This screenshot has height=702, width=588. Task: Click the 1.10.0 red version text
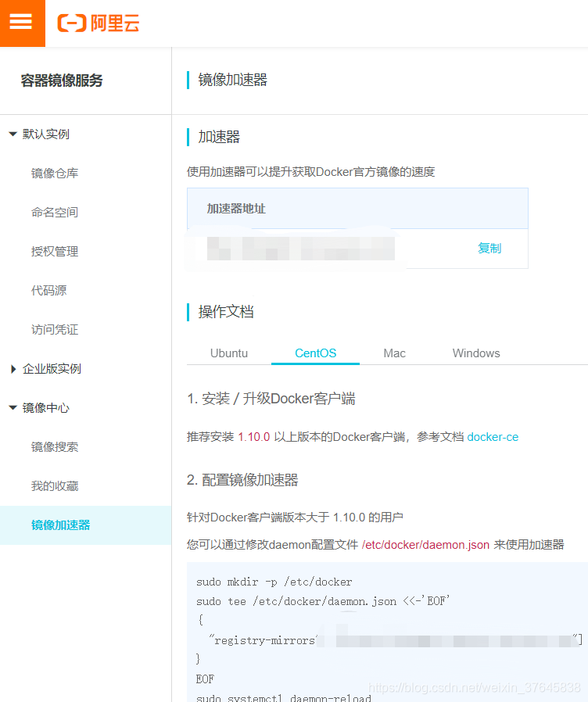pos(254,437)
